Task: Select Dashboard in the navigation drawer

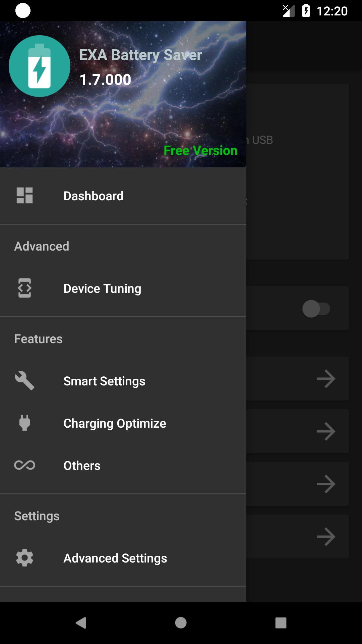Action: point(123,196)
